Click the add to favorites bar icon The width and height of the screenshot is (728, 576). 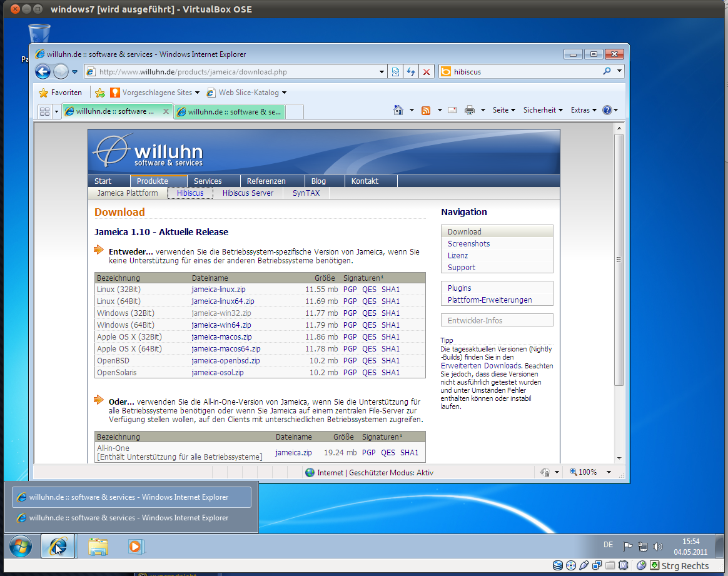[x=100, y=93]
